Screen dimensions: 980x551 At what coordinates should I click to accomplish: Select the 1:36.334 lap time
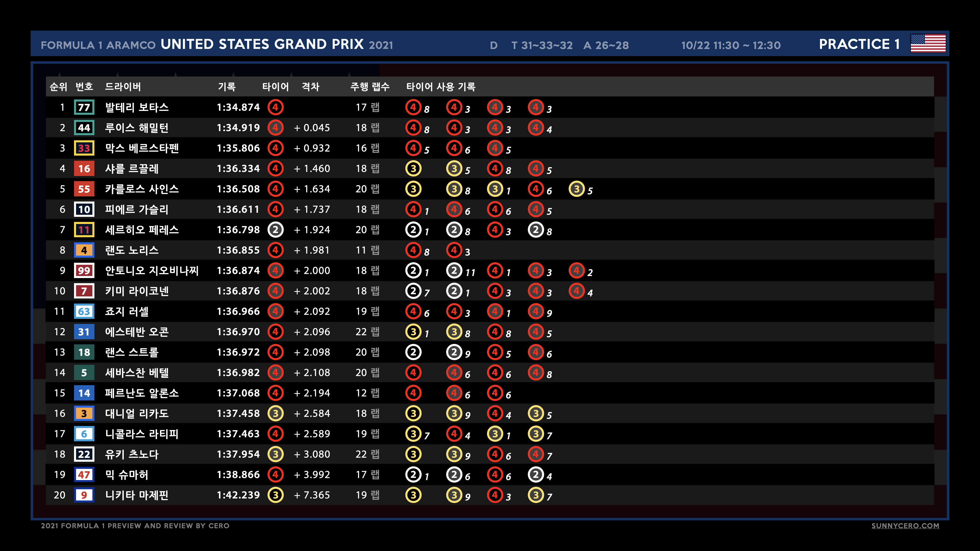[x=238, y=168]
